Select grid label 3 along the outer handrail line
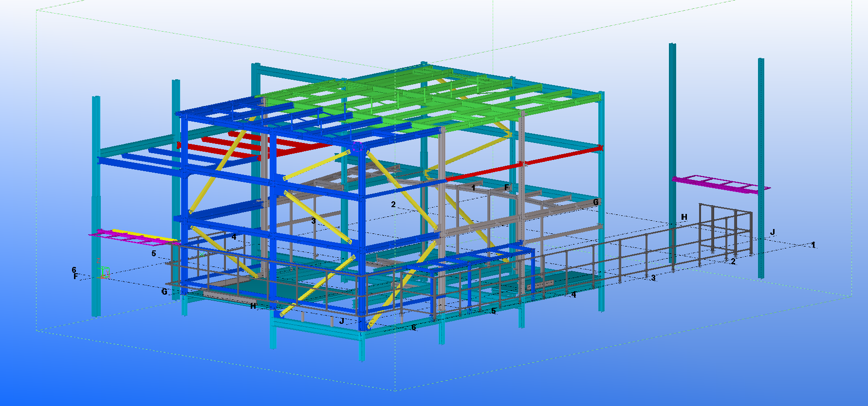The width and height of the screenshot is (868, 406). (x=653, y=278)
